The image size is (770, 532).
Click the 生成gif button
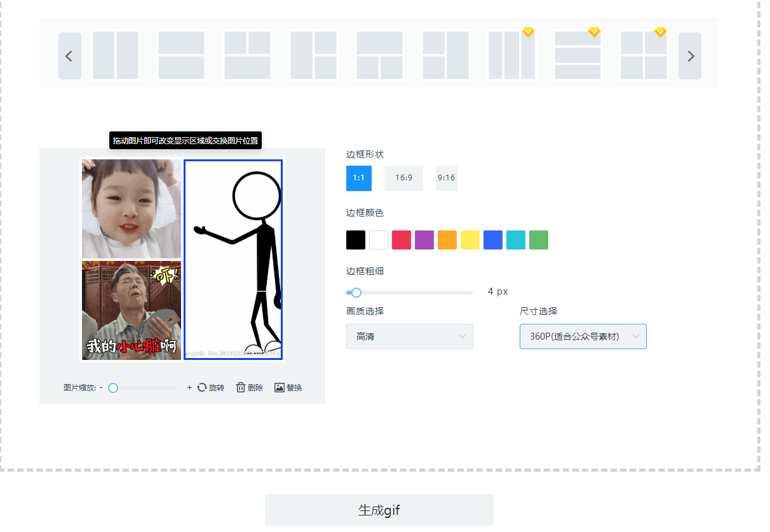click(x=379, y=510)
